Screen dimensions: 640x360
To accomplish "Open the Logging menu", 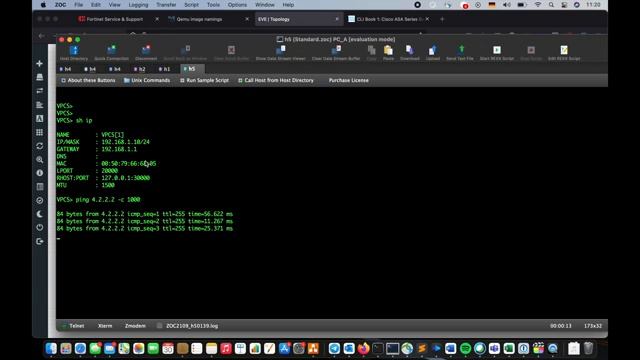I will 138,5.
